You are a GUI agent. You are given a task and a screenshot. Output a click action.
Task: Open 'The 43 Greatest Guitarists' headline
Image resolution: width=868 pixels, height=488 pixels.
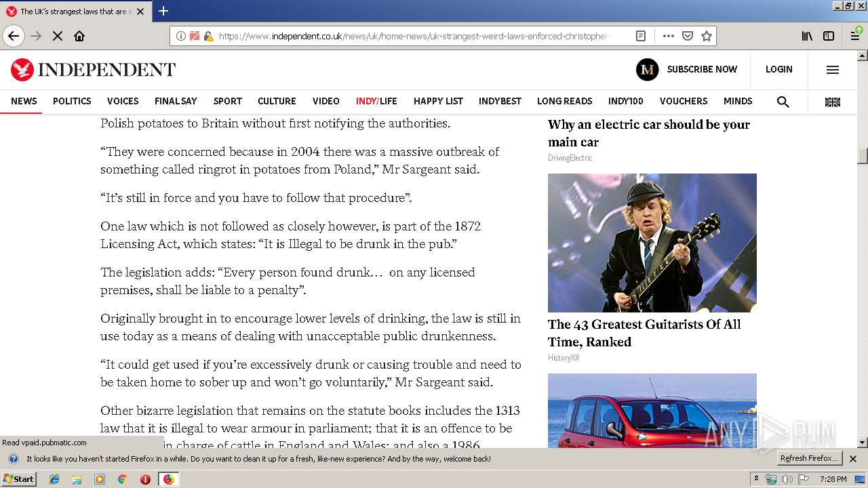pyautogui.click(x=644, y=333)
